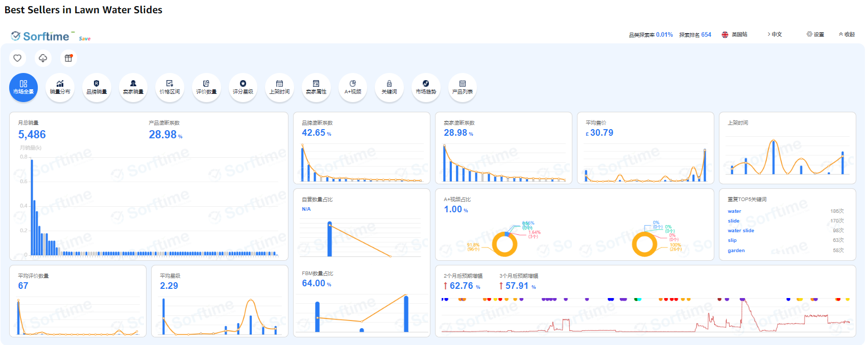Show the 市场趋势 market trend view
The height and width of the screenshot is (345, 868).
(x=426, y=87)
